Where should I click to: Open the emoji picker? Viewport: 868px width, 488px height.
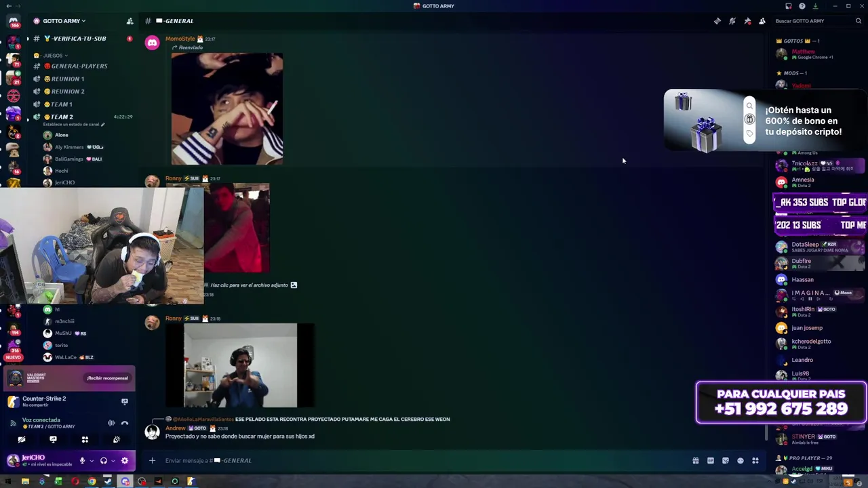coord(740,461)
